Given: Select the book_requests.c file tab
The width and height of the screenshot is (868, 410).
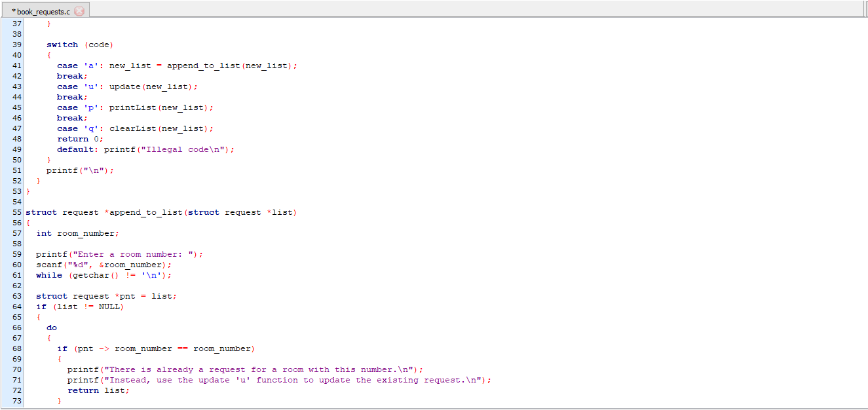Looking at the screenshot, I should [45, 10].
